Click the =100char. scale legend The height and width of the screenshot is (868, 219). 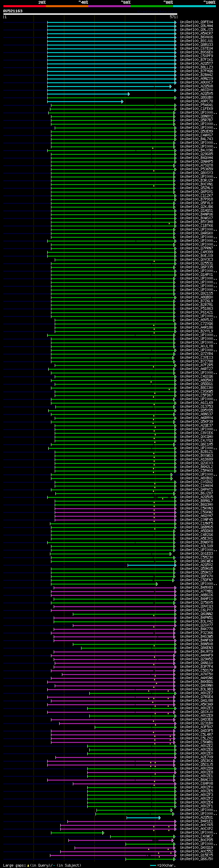point(163,866)
